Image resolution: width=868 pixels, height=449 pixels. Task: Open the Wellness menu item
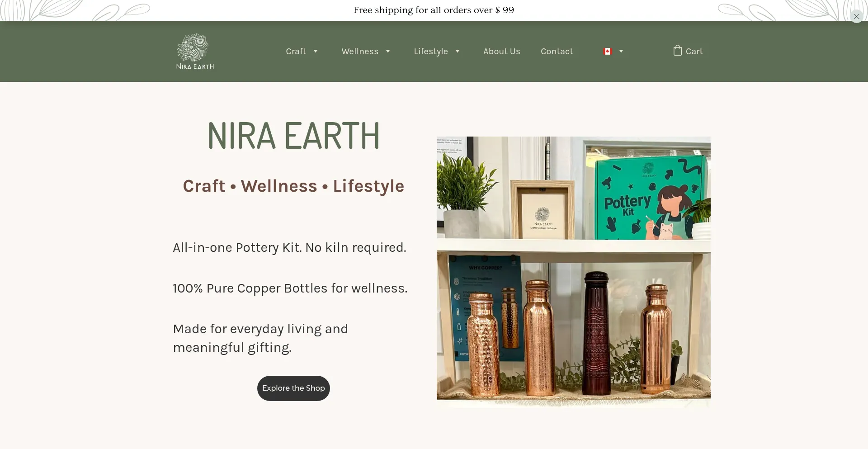[x=360, y=52]
